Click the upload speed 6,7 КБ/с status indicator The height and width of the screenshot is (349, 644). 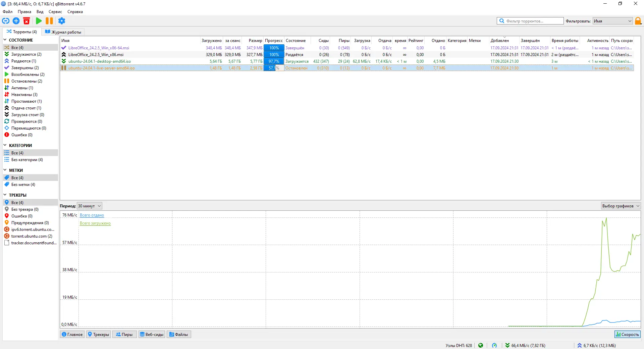coord(596,345)
